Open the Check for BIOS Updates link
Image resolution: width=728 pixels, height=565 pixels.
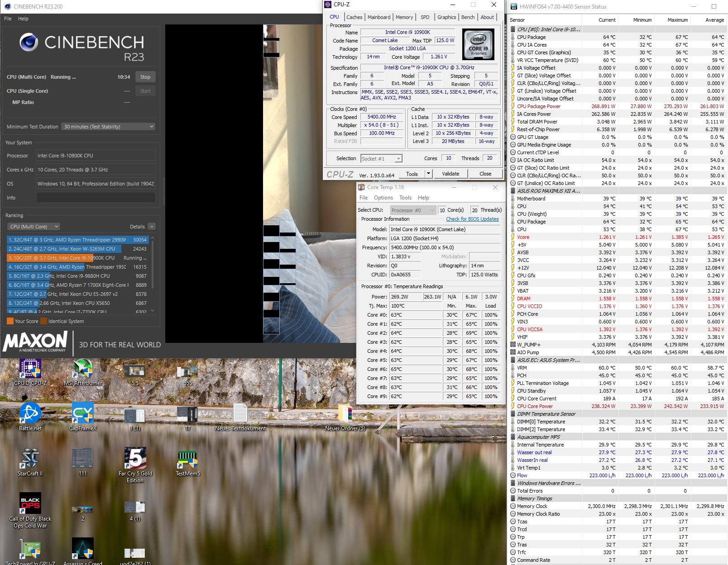472,219
